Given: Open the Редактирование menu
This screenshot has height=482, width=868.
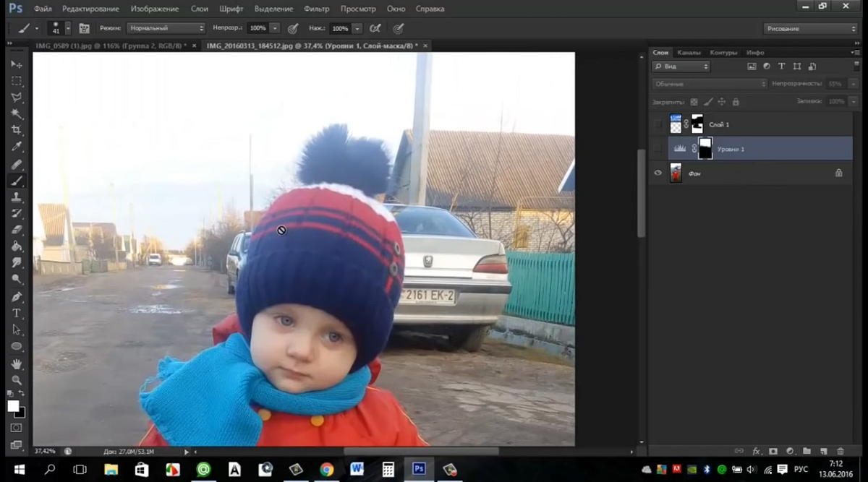Looking at the screenshot, I should (91, 9).
